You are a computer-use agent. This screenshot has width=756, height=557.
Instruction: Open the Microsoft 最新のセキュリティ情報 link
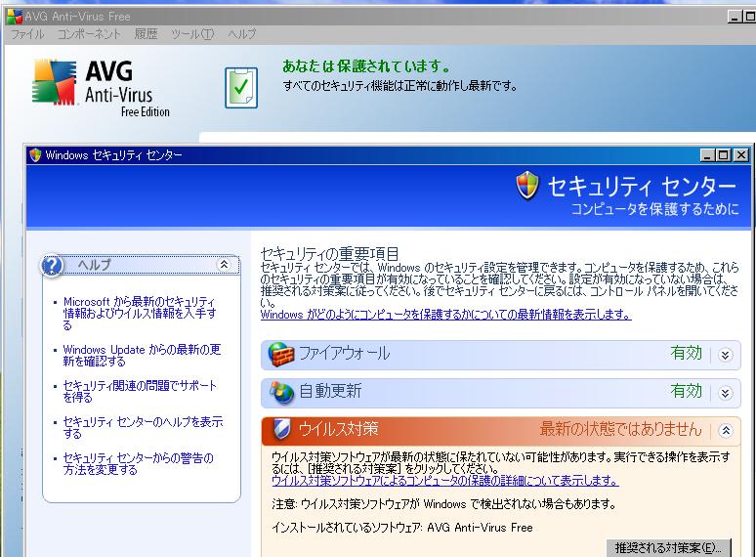click(140, 313)
